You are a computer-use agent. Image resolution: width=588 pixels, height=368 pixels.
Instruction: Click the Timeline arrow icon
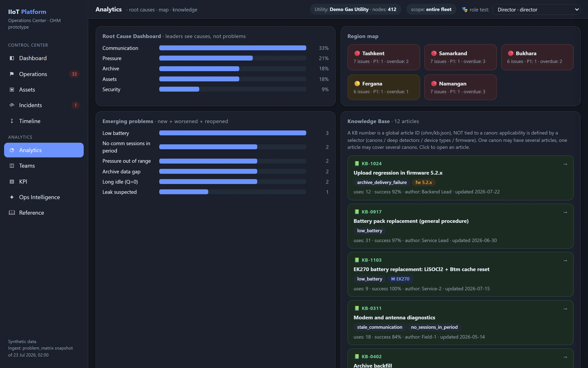pos(12,121)
